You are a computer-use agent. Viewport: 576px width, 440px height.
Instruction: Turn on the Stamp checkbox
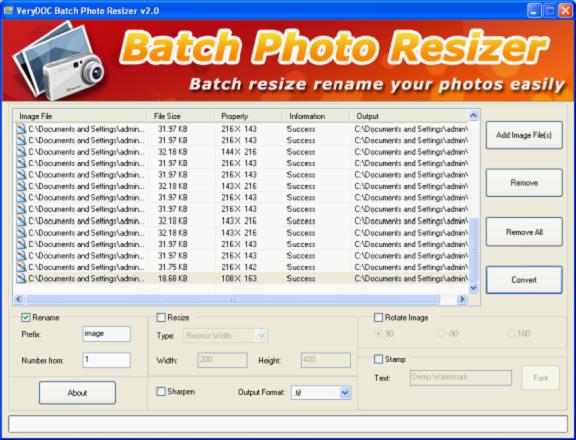tap(378, 359)
